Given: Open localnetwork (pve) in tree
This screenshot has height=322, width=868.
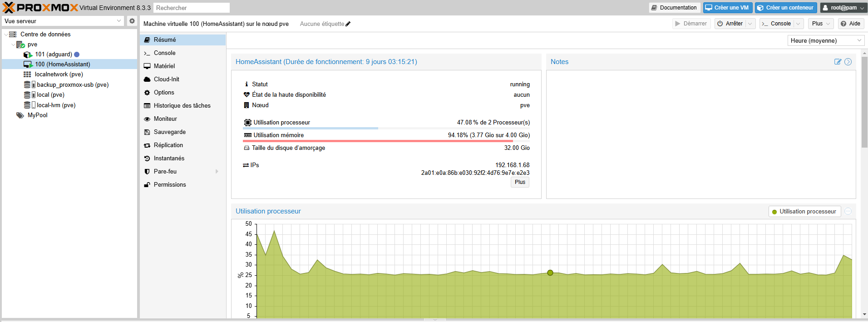Looking at the screenshot, I should coord(59,74).
